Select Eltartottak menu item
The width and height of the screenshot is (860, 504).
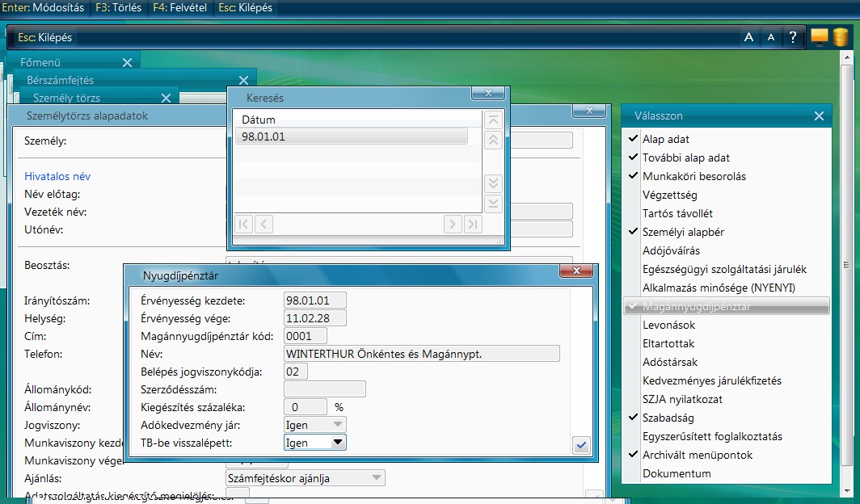tap(726, 343)
